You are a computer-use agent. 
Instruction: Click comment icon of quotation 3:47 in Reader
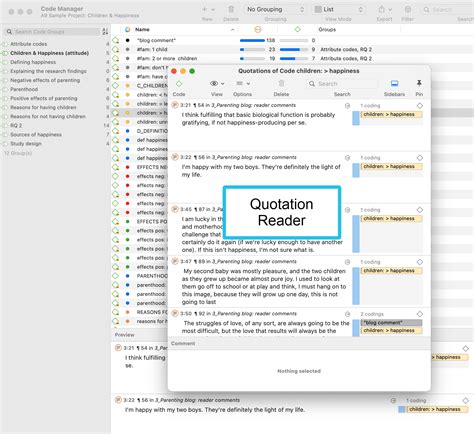tap(347, 262)
